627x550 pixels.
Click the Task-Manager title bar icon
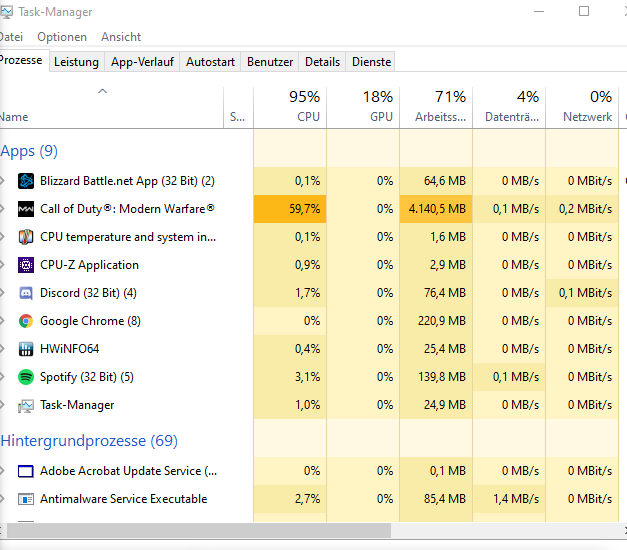click(6, 12)
